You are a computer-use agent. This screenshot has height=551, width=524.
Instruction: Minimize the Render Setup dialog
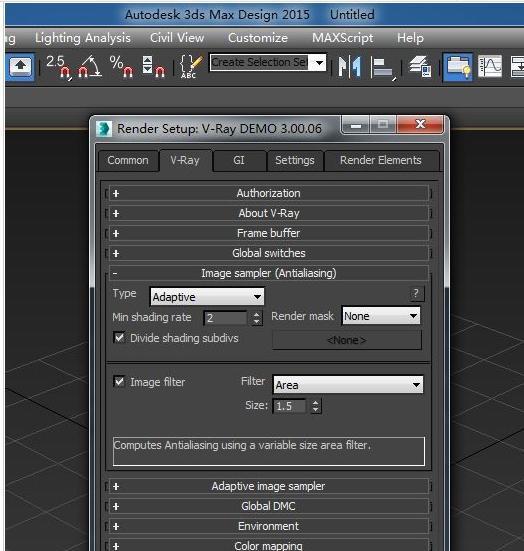[356, 125]
